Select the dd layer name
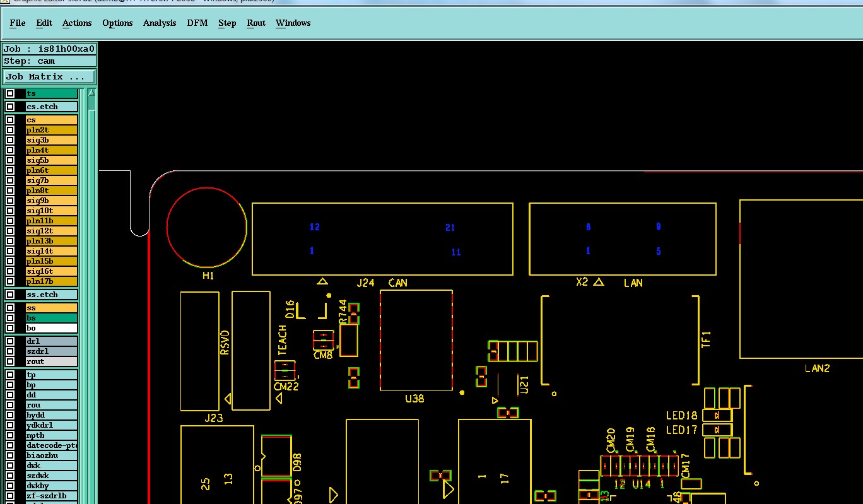The width and height of the screenshot is (863, 504). click(52, 395)
